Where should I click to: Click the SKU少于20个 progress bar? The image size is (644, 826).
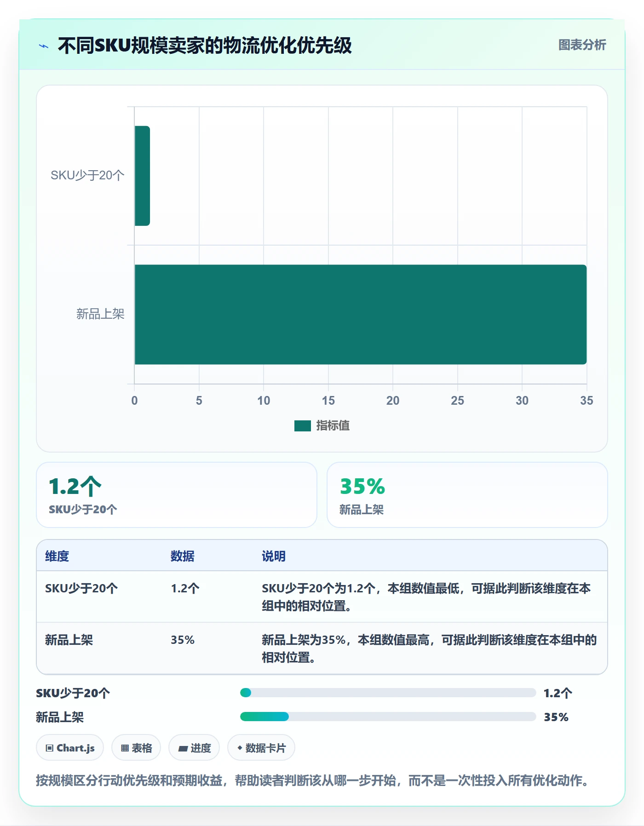click(388, 693)
